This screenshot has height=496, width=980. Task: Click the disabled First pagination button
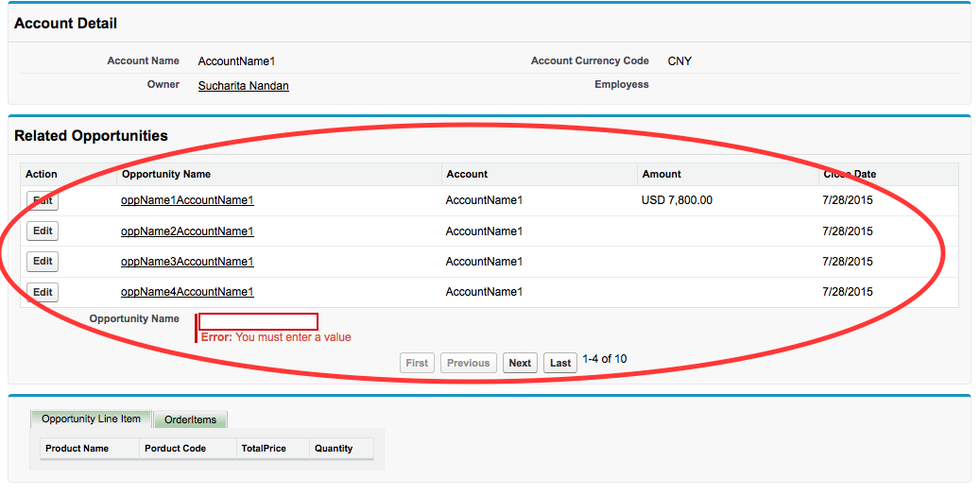coord(417,363)
